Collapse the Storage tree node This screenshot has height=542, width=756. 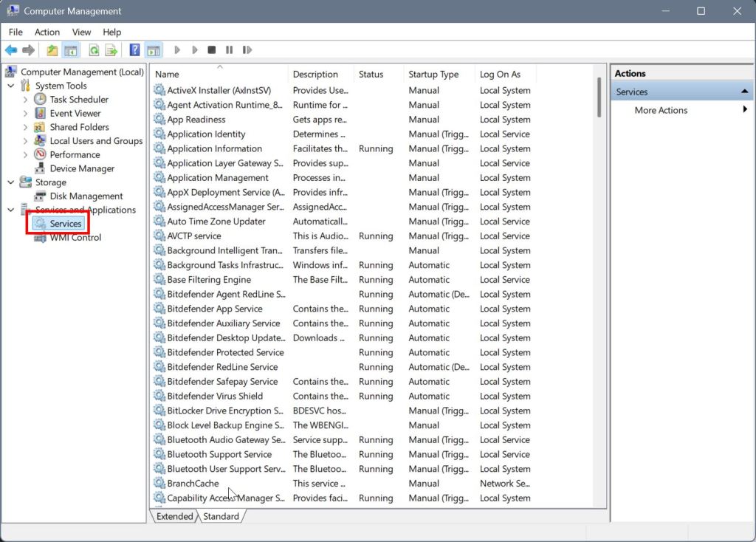coord(11,182)
